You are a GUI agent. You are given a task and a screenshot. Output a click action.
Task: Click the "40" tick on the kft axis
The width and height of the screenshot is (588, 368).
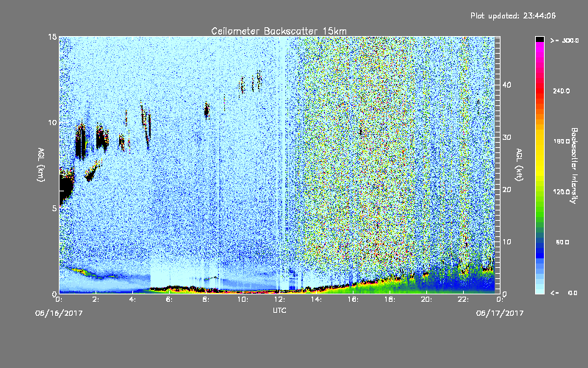(x=506, y=85)
